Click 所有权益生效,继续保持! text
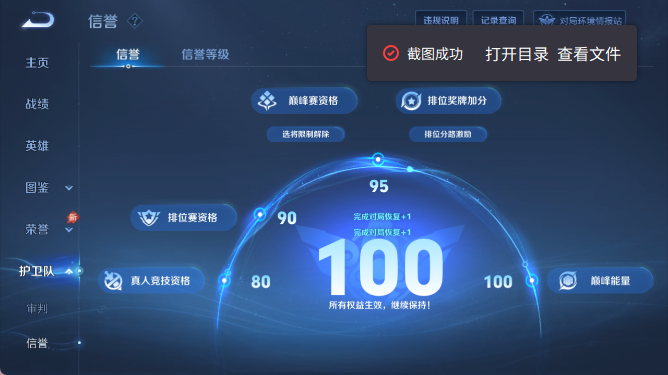The height and width of the screenshot is (375, 668). (x=379, y=305)
